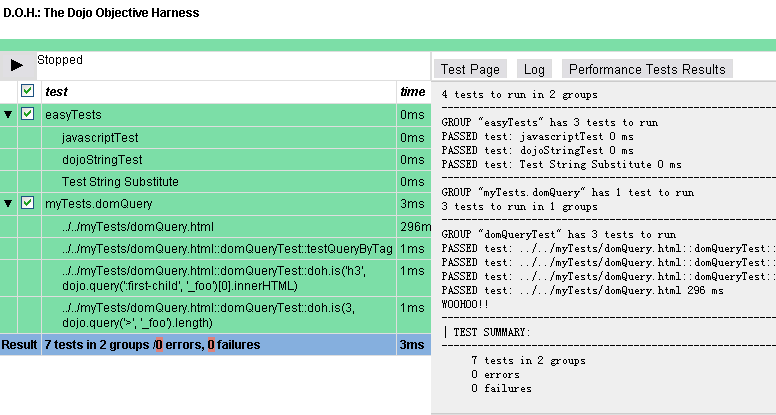Select the Test String Substitute row
This screenshot has height=415, width=776.
[x=215, y=182]
